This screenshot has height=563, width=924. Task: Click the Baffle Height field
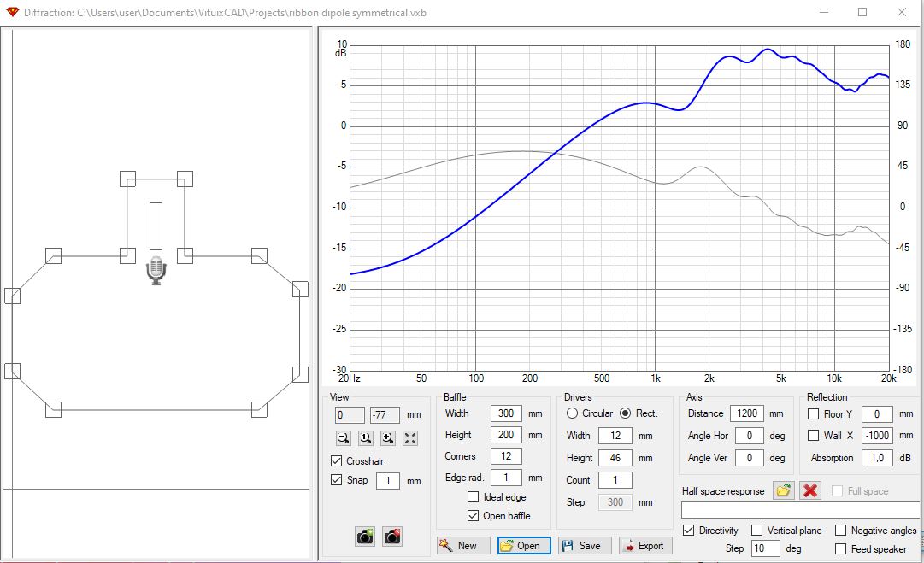click(x=506, y=435)
